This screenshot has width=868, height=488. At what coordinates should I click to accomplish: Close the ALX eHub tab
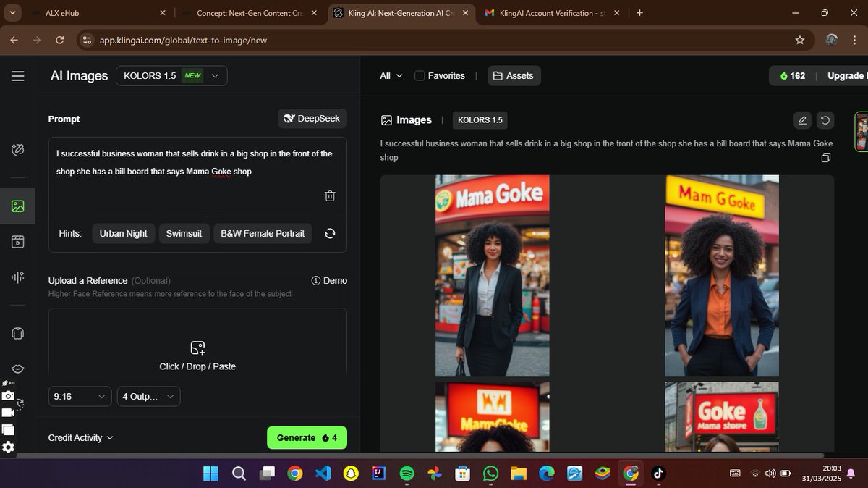pyautogui.click(x=162, y=13)
